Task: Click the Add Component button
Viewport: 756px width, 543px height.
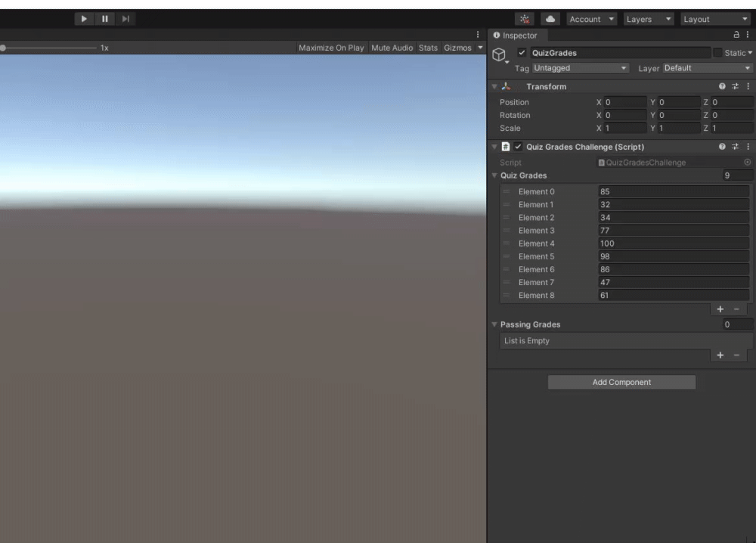Action: pos(621,382)
